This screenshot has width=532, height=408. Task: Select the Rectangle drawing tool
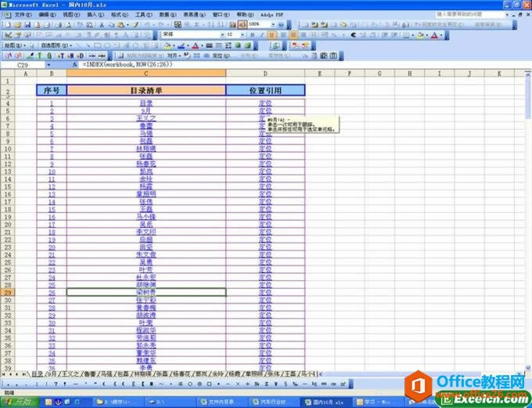pyautogui.click(x=97, y=45)
